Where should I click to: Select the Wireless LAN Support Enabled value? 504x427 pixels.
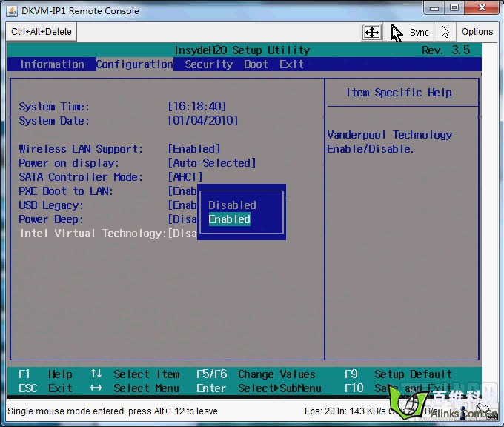(194, 149)
